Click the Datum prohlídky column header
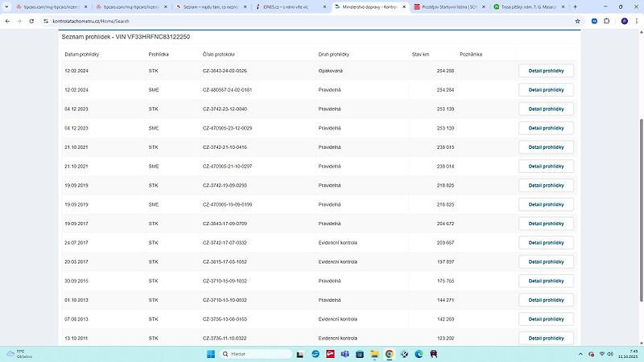Image resolution: width=644 pixels, height=362 pixels. coord(82,54)
